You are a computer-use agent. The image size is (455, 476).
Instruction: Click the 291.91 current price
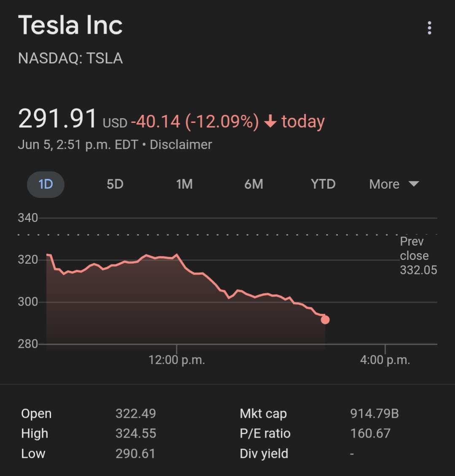(x=57, y=119)
